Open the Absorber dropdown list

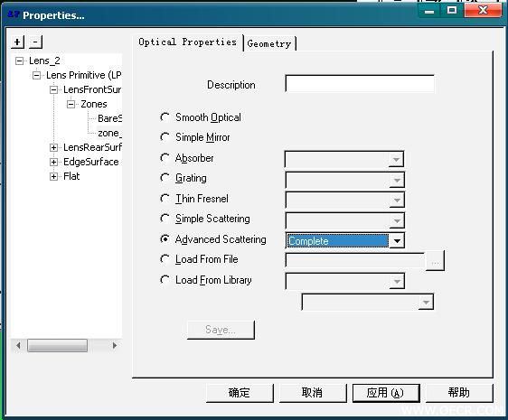(x=396, y=159)
